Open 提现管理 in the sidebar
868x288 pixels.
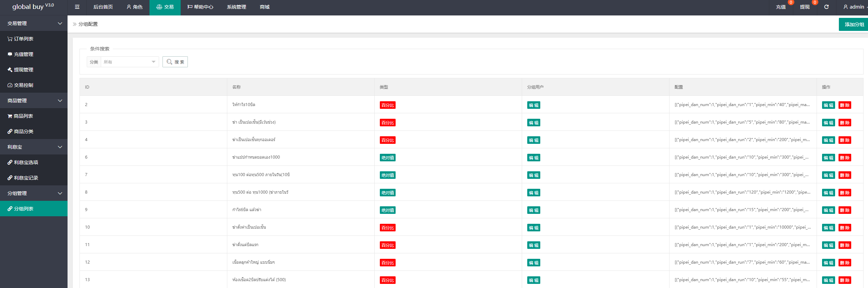[x=21, y=70]
